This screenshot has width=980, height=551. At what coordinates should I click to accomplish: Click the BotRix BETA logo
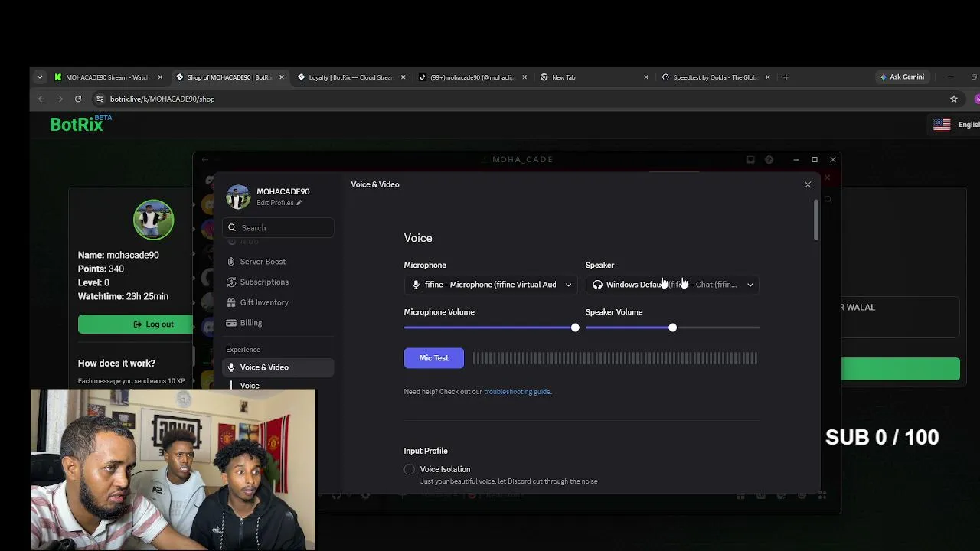coord(80,124)
